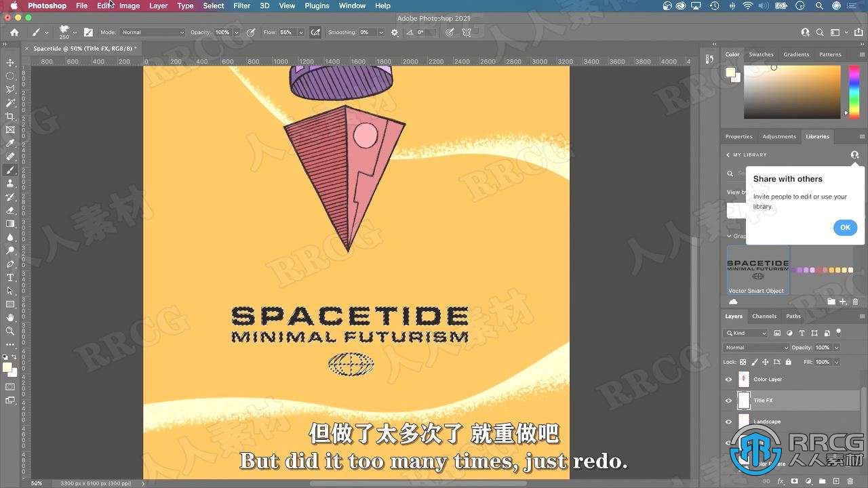Select the Dodge tool
Image resolution: width=868 pixels, height=488 pixels.
10,250
